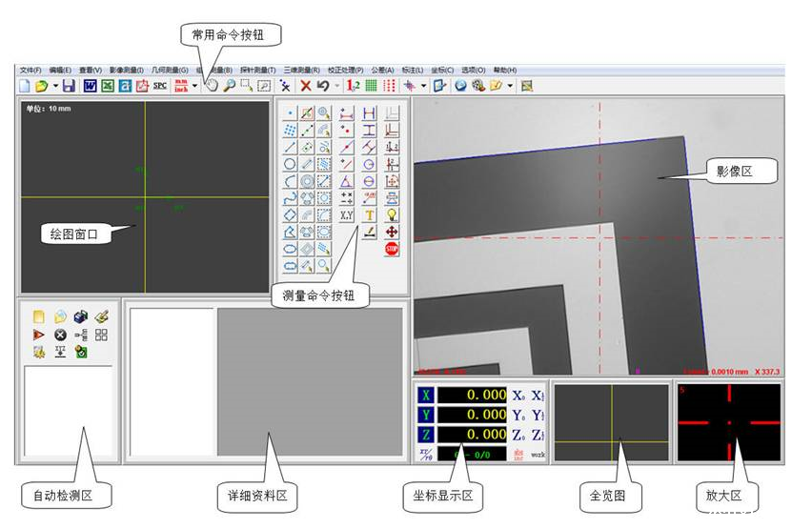Click the Y coordinate value display field
Screen dimensions: 812x529
[472, 415]
